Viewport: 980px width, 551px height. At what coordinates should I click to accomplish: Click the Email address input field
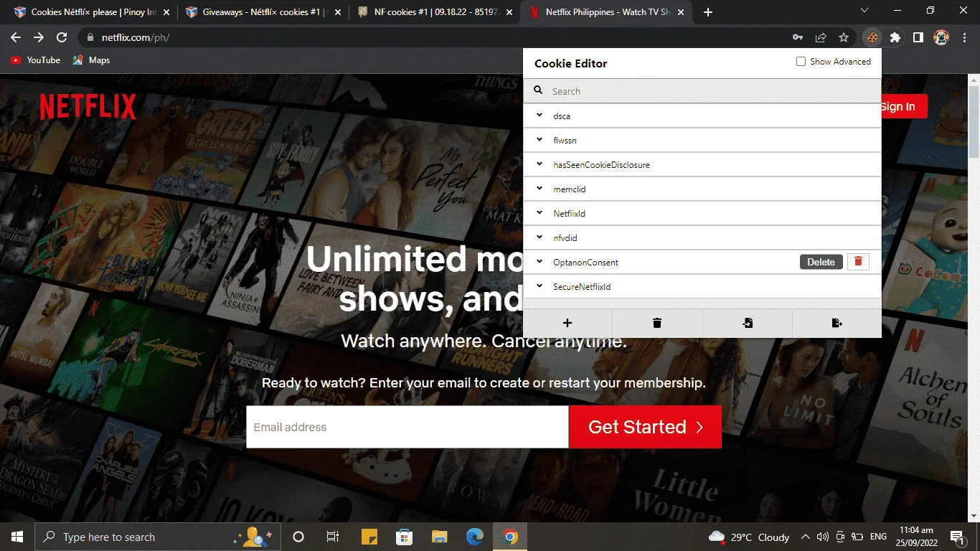tap(407, 427)
